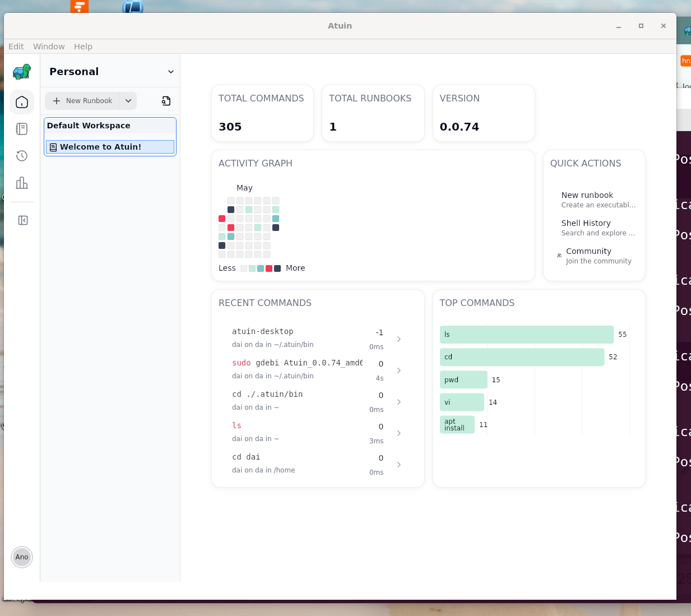Select the Default Workspace entry

click(x=110, y=126)
